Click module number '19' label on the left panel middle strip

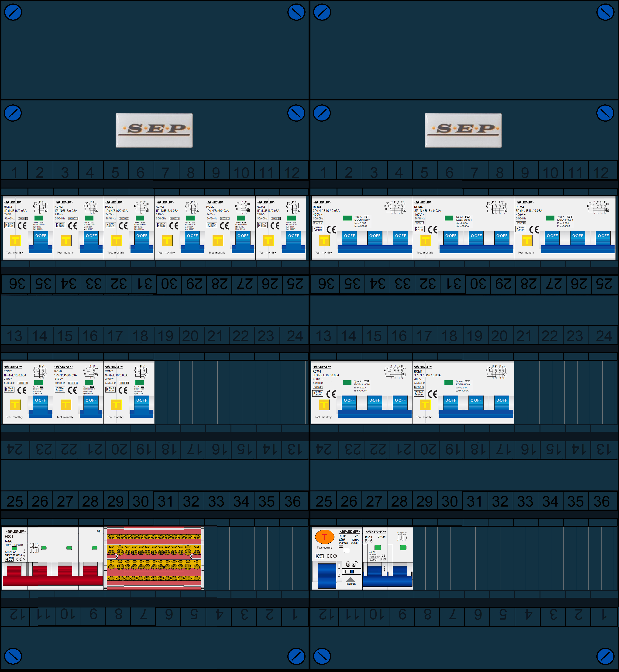pos(165,336)
